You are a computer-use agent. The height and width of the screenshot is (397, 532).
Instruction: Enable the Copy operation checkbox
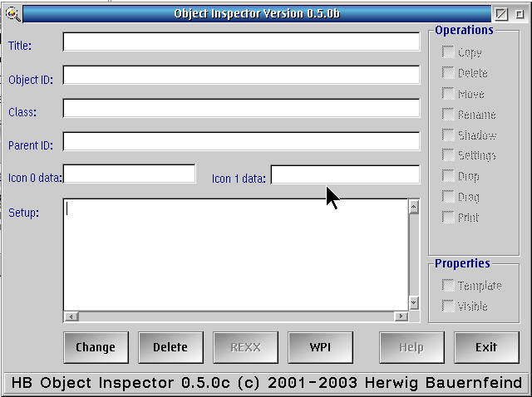coord(449,52)
